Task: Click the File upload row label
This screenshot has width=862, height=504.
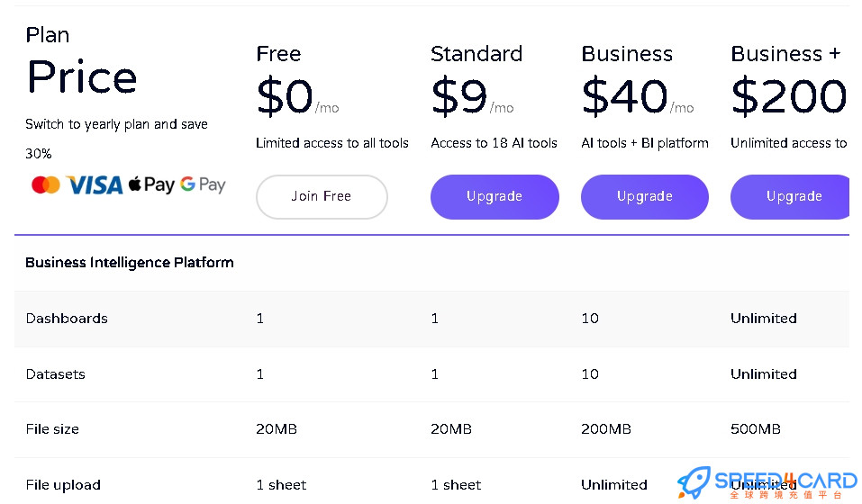Action: click(x=63, y=485)
